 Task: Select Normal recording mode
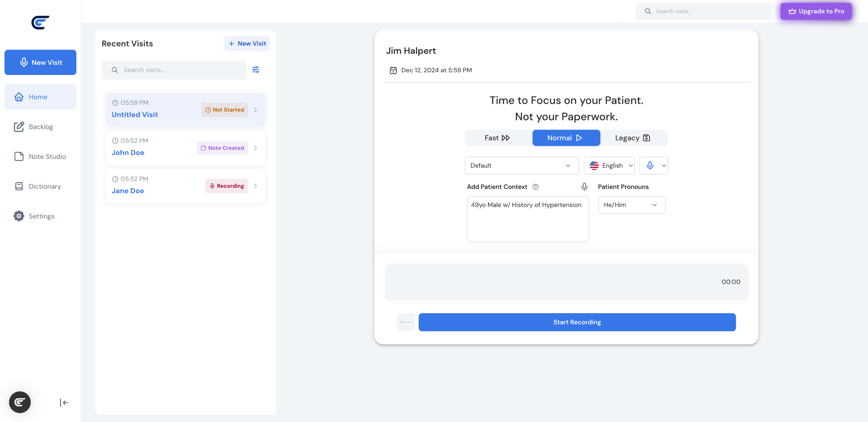[566, 138]
